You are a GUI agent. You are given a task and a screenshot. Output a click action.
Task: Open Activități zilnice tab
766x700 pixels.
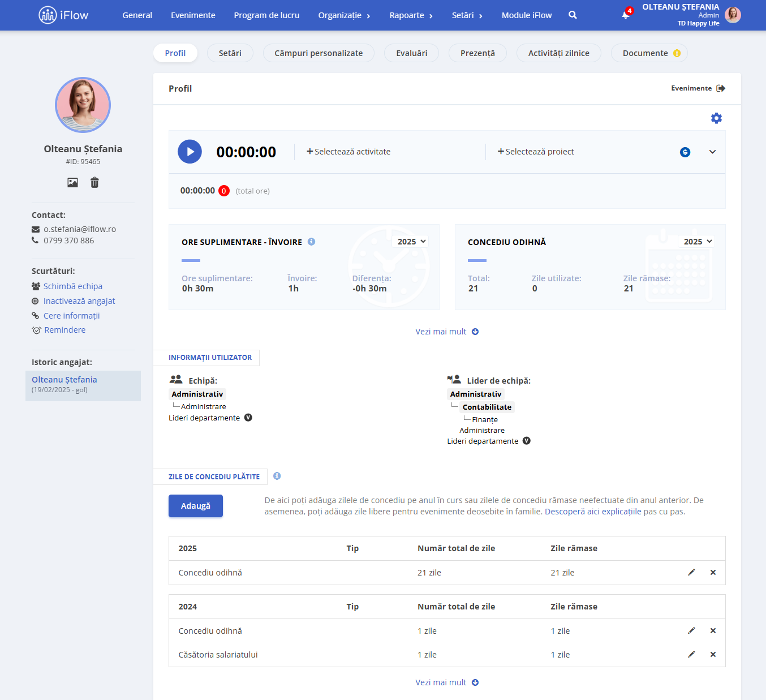[x=559, y=53]
